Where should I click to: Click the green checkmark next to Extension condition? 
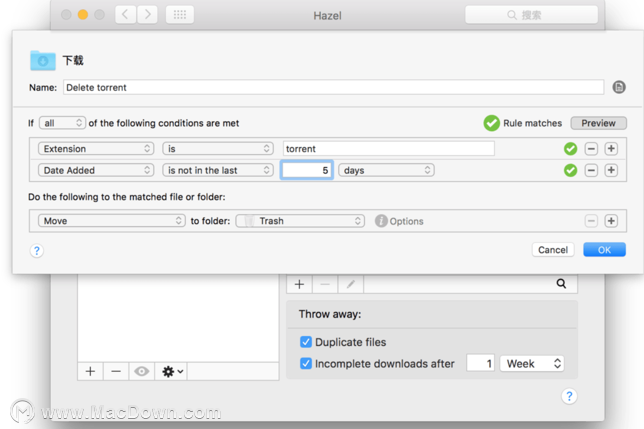[x=570, y=149]
